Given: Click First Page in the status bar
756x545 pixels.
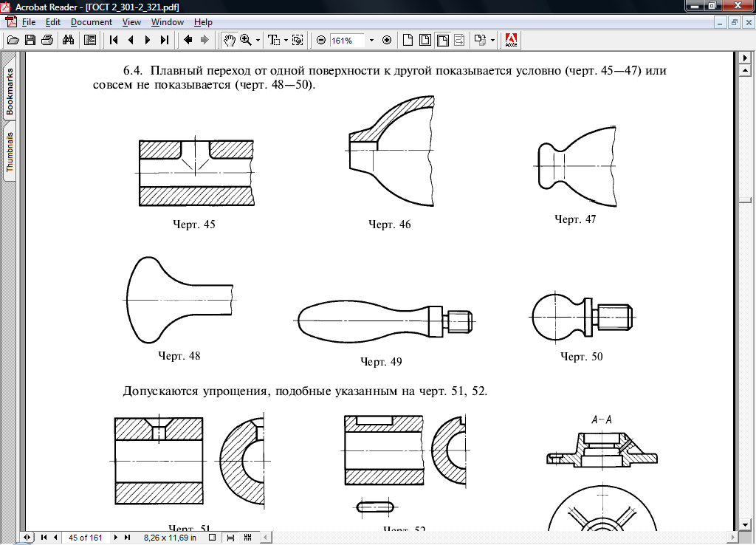Looking at the screenshot, I should 44,538.
